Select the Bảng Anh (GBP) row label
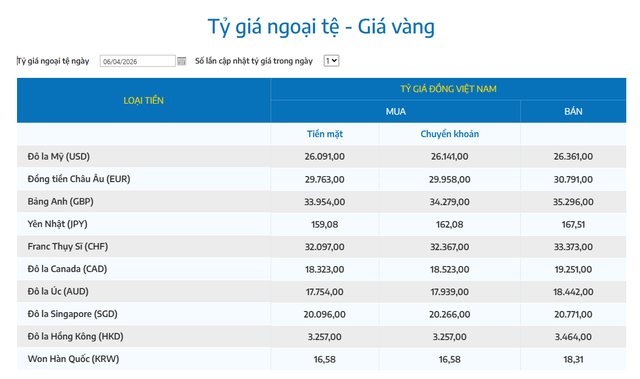640x379 pixels. pyautogui.click(x=60, y=201)
